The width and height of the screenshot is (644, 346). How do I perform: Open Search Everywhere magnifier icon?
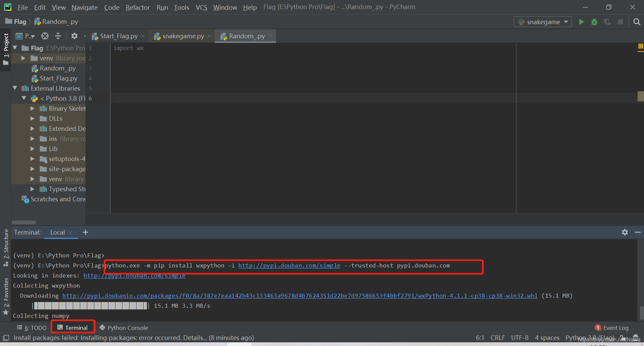[x=637, y=22]
